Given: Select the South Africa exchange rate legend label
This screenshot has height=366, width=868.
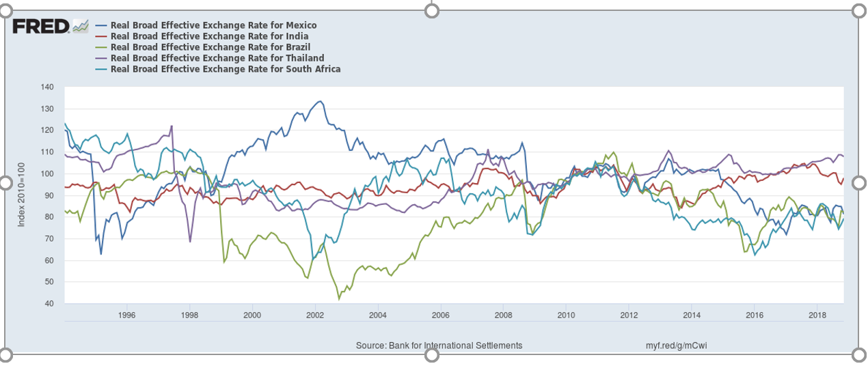Looking at the screenshot, I should 226,69.
